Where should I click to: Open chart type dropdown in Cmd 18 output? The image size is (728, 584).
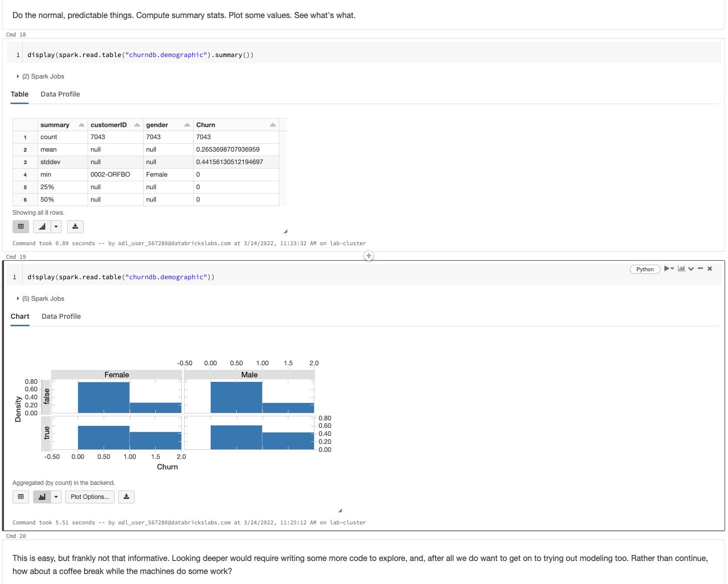pos(56,227)
